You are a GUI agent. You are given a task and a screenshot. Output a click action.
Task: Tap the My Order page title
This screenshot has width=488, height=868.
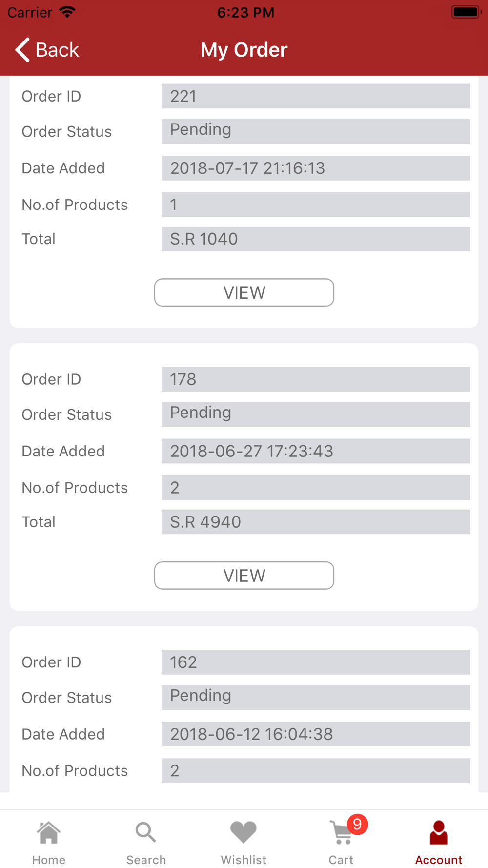pos(244,50)
